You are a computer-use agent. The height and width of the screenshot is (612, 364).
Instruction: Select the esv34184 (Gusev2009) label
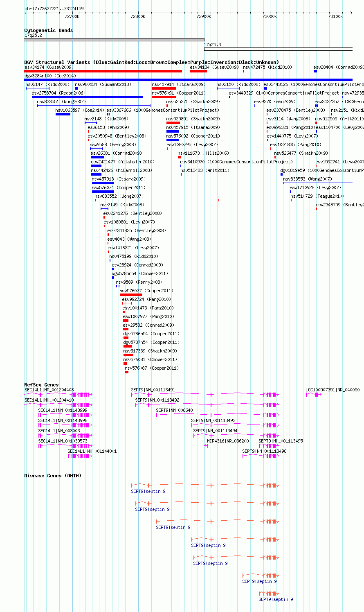coord(214,67)
